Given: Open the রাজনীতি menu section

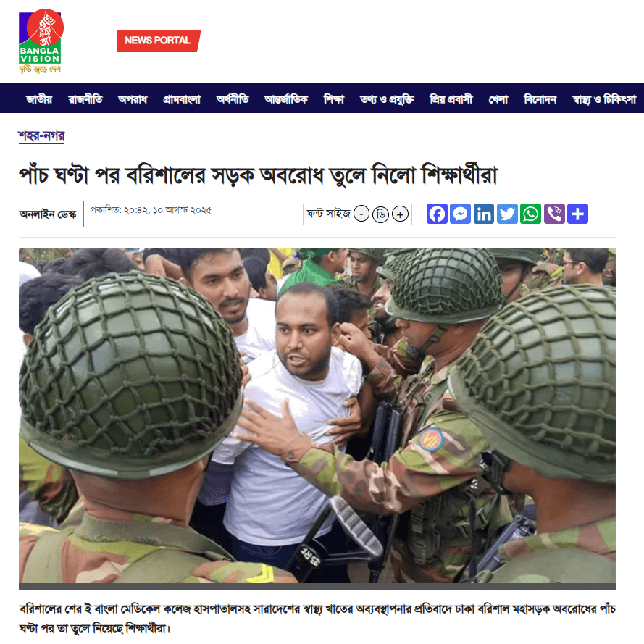Looking at the screenshot, I should coord(85,99).
